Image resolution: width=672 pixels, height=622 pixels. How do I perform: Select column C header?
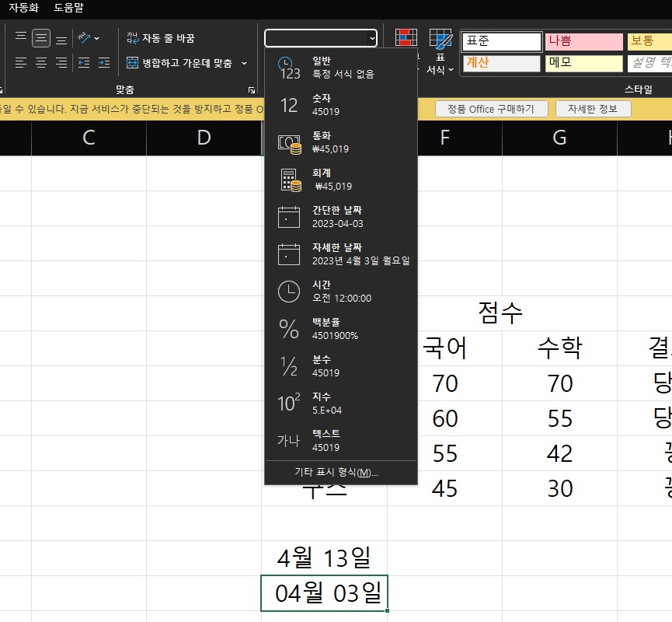(89, 138)
